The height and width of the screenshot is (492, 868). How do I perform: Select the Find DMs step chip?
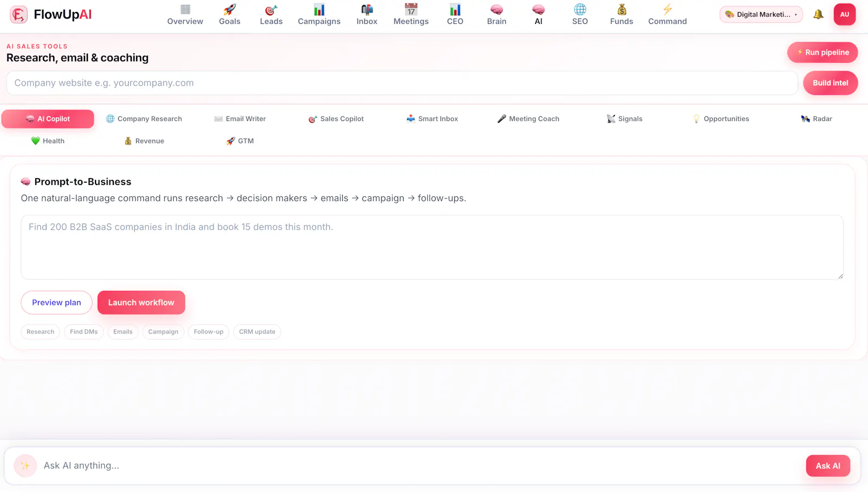[x=84, y=332]
